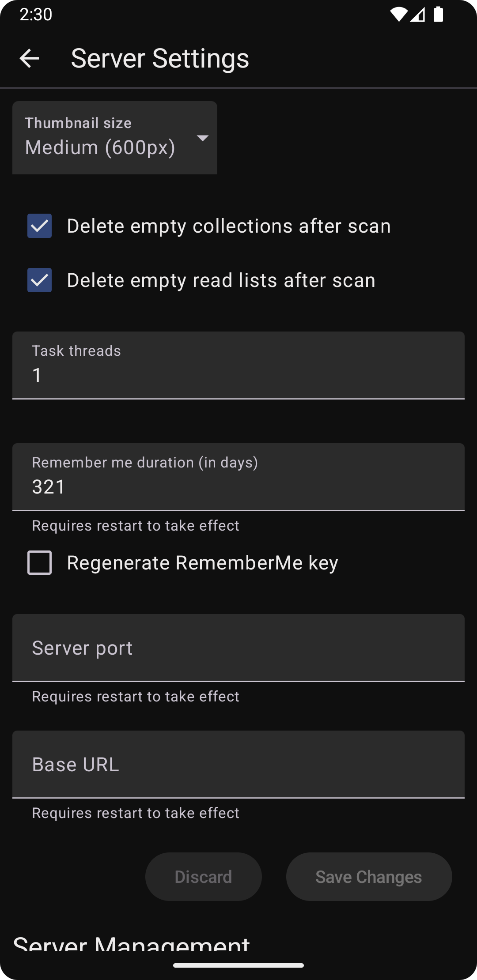Enable Regenerate RememberMe key checkbox
The image size is (477, 980).
[x=40, y=563]
